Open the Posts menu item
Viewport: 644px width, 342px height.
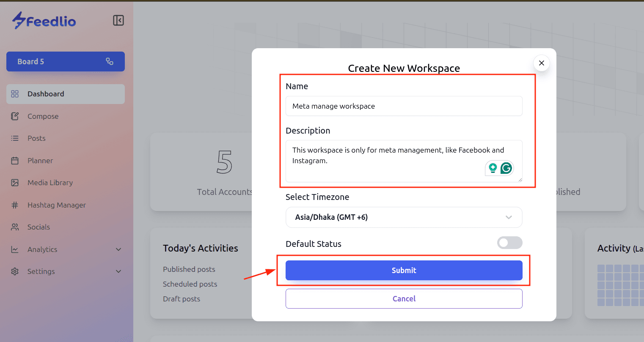pos(36,138)
